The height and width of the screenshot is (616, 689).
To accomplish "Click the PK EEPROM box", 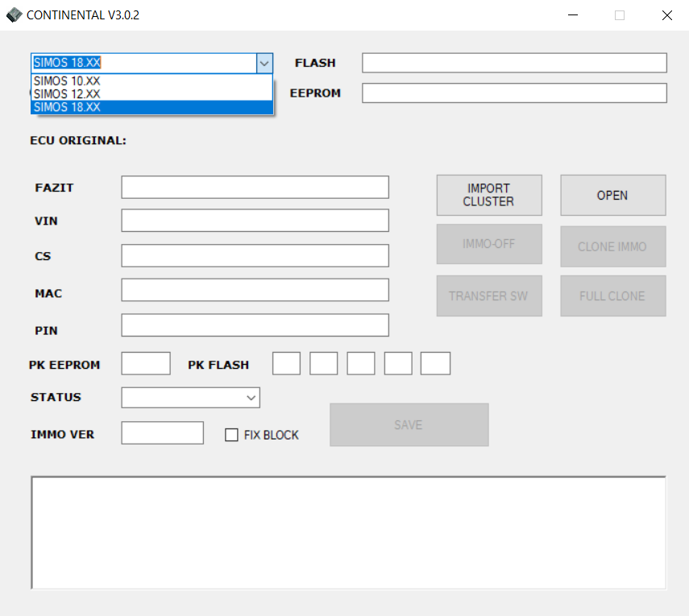I will click(146, 364).
